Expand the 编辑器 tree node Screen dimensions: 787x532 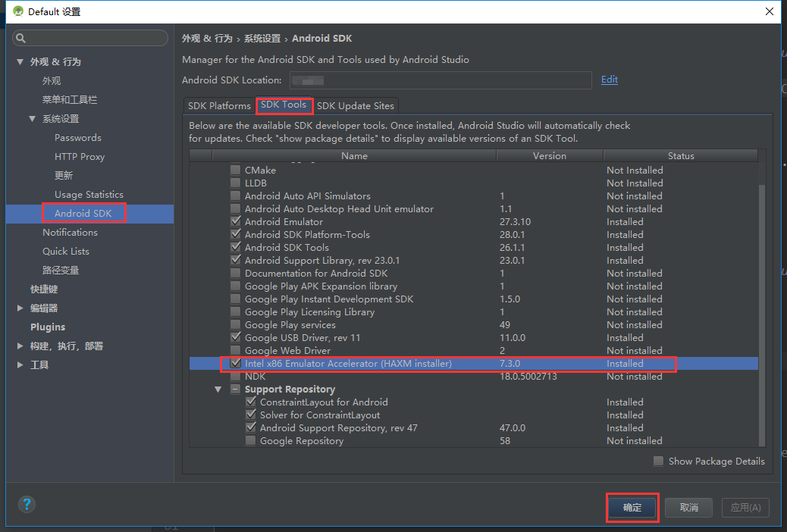pos(20,308)
